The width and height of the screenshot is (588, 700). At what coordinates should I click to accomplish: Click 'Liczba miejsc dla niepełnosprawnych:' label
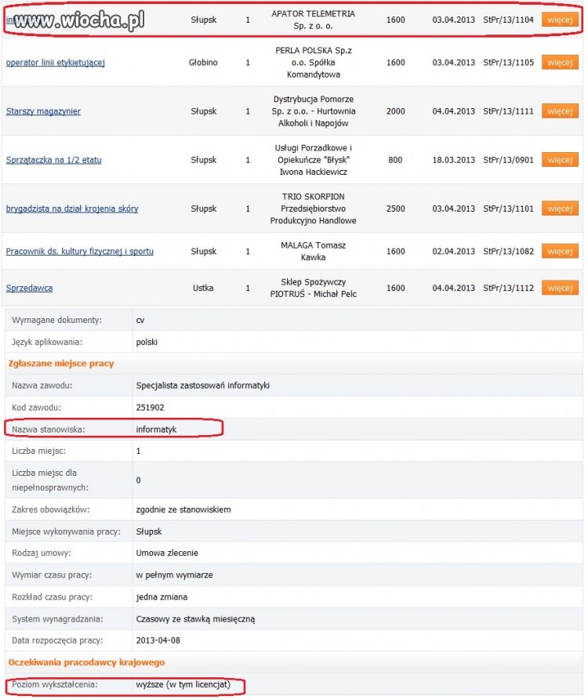coord(50,480)
